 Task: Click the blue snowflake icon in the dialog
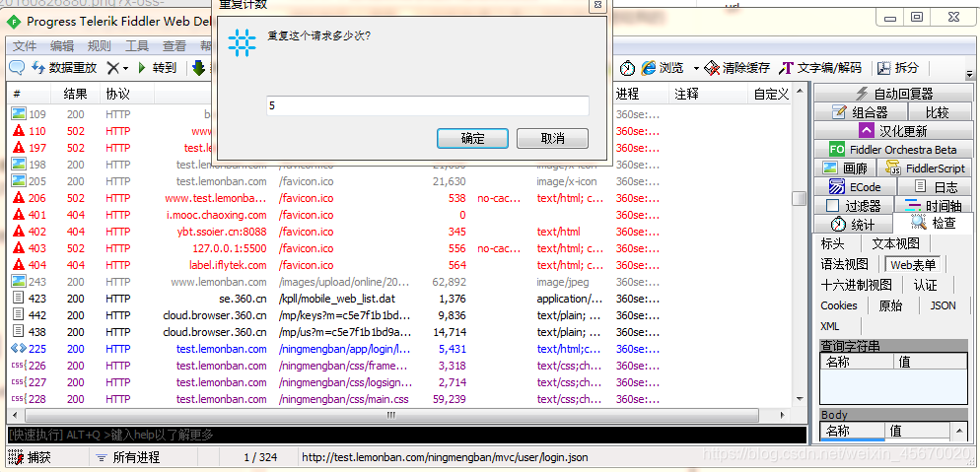click(x=242, y=42)
